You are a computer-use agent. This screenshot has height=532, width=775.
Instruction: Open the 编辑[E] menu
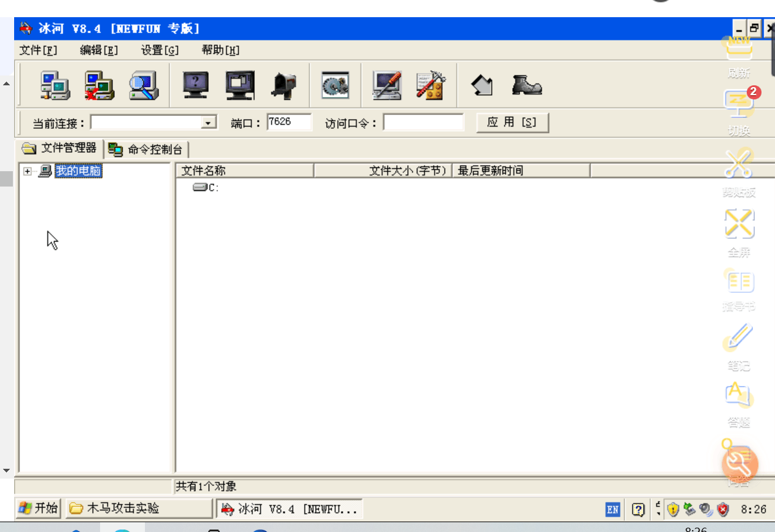tap(99, 50)
